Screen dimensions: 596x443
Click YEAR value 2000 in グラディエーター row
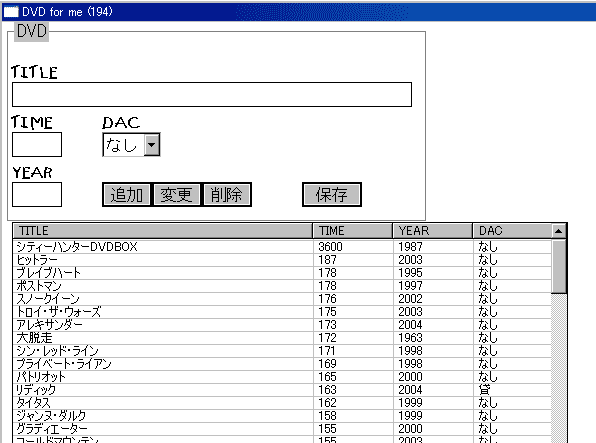click(410, 429)
